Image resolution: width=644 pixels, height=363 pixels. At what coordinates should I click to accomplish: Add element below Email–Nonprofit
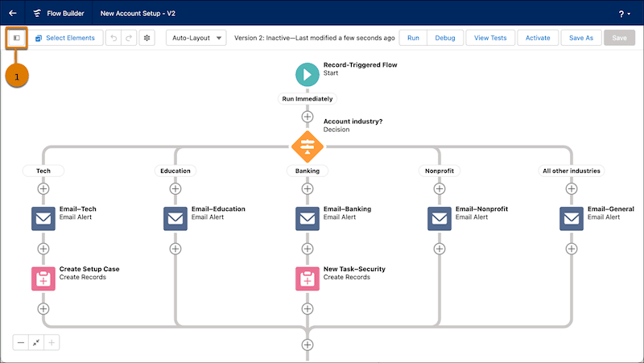(x=440, y=249)
